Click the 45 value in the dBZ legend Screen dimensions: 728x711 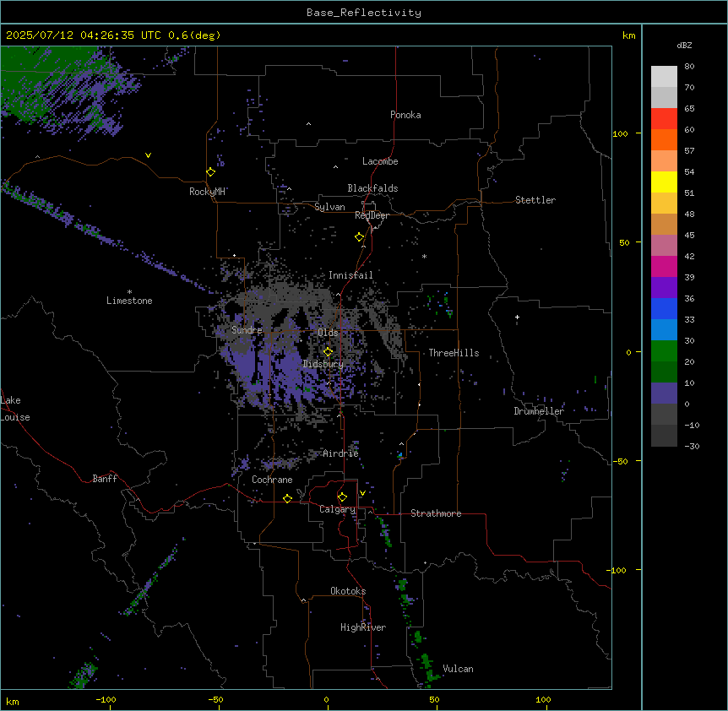(x=689, y=235)
